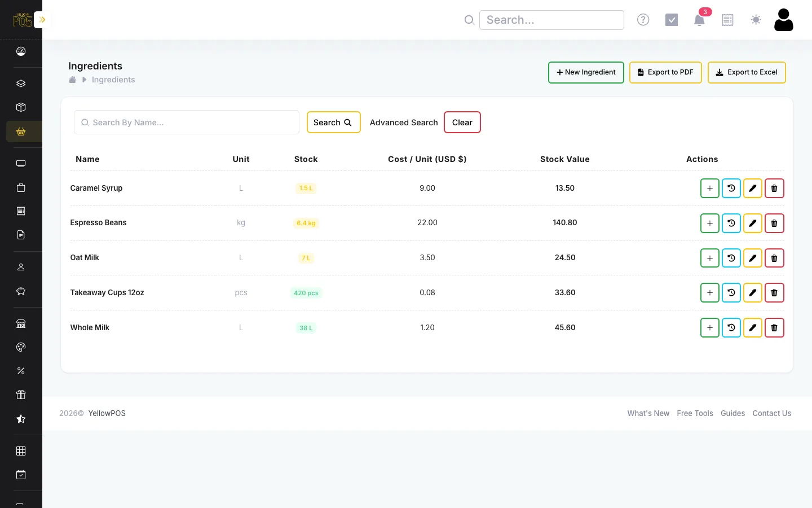The height and width of the screenshot is (508, 812).
Task: Open the dashboard gauge icon in sidebar
Action: tap(21, 51)
